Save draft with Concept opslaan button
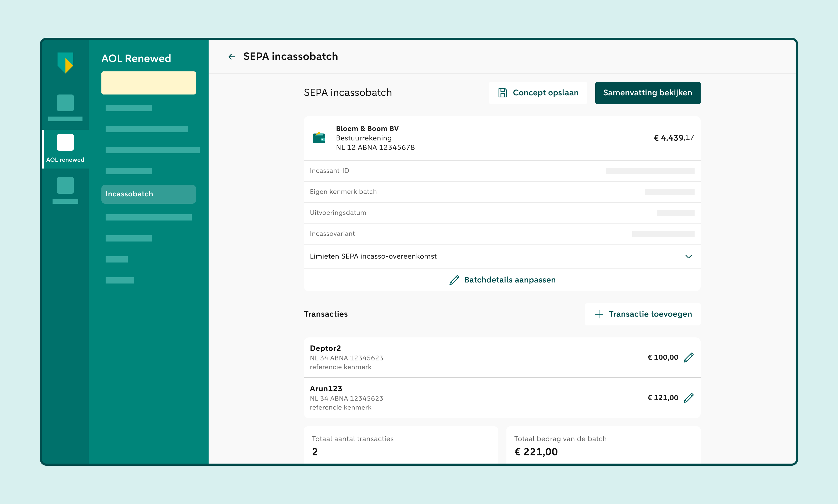This screenshot has height=504, width=838. [x=538, y=93]
